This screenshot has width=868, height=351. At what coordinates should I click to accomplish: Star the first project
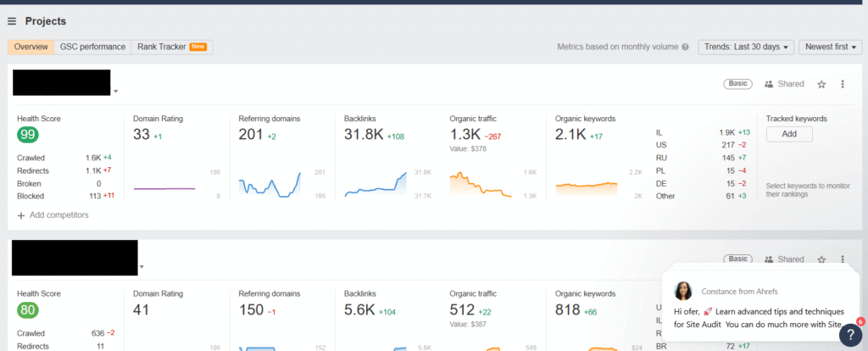point(821,84)
